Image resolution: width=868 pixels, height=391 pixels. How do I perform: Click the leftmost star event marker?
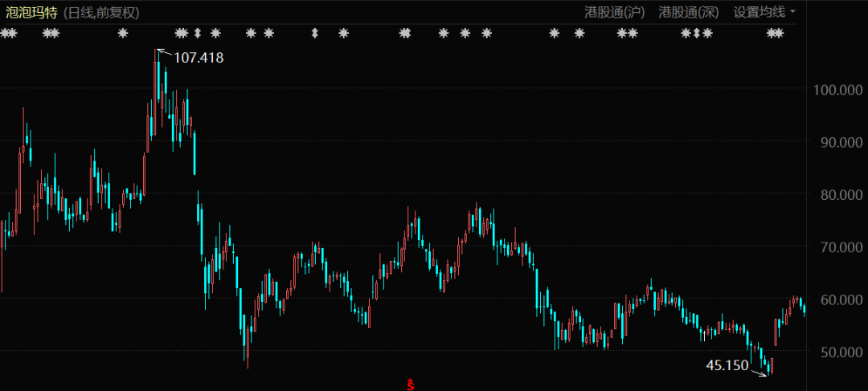click(5, 34)
